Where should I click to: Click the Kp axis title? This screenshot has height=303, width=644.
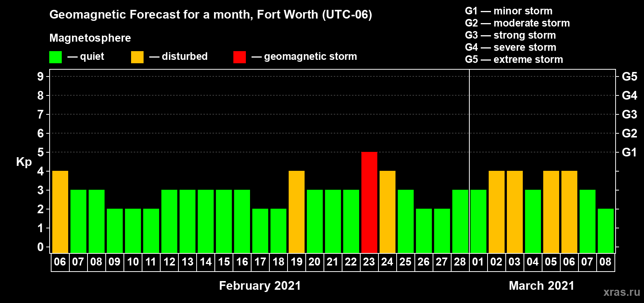click(x=24, y=162)
